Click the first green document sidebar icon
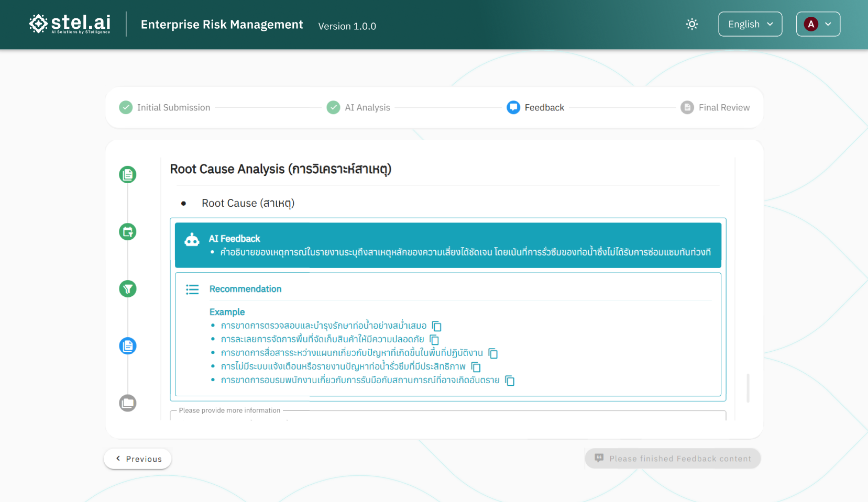 pos(128,174)
